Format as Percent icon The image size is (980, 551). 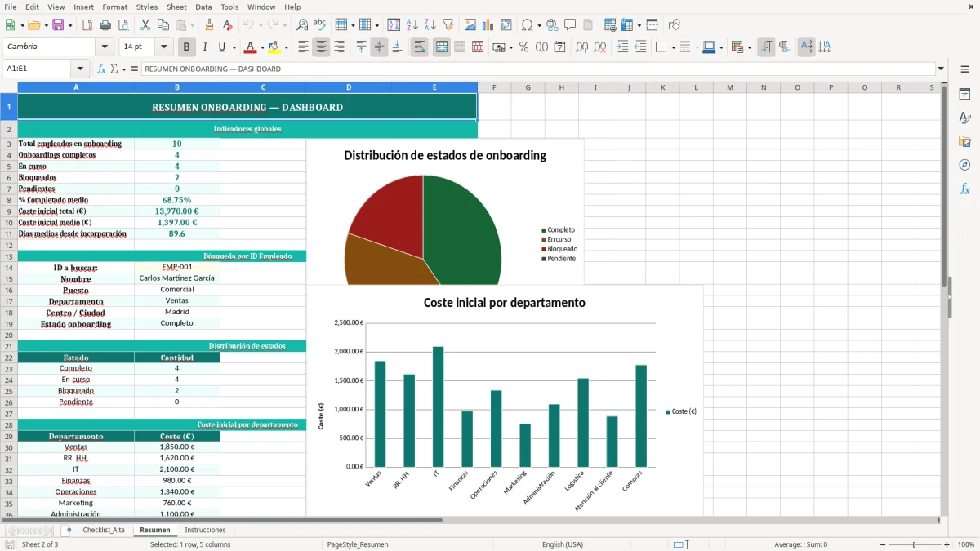(523, 47)
